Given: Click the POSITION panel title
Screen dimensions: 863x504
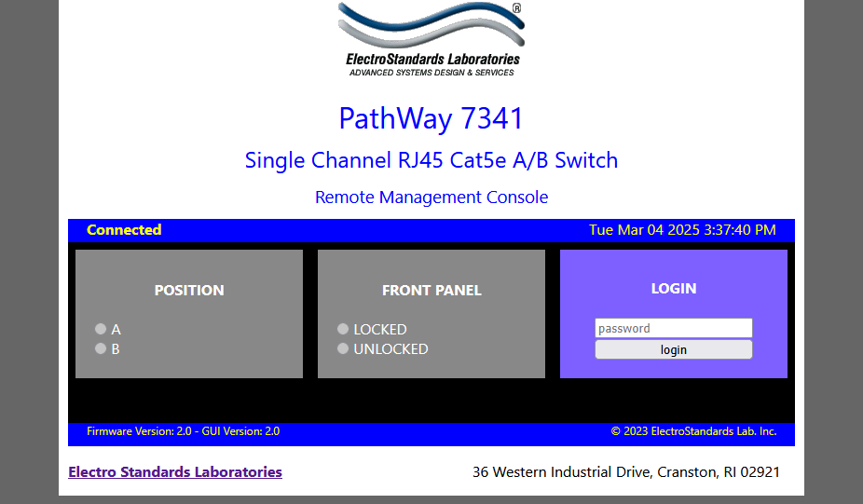Looking at the screenshot, I should point(189,291).
